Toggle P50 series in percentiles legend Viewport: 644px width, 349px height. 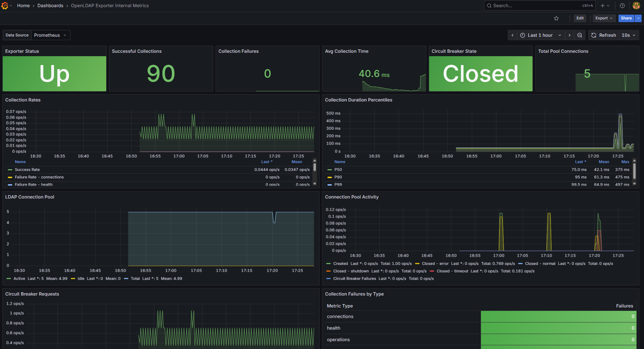coord(338,170)
